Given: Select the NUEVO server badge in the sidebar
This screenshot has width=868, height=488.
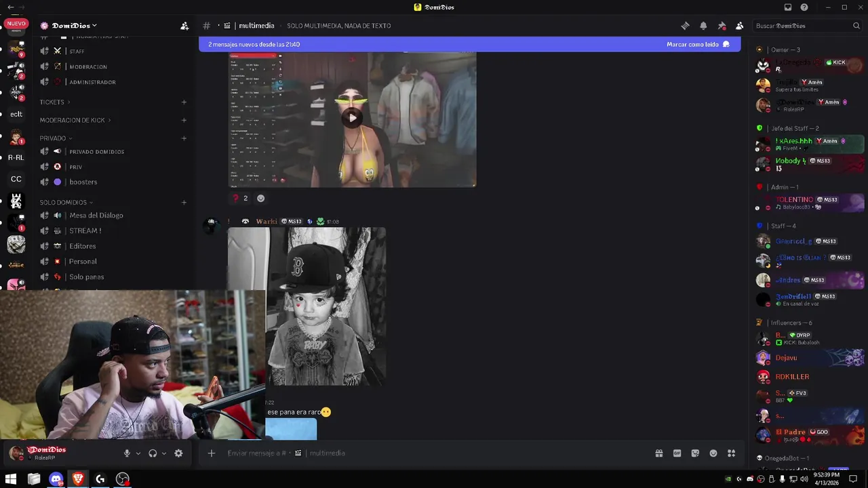Looking at the screenshot, I should coord(16,23).
